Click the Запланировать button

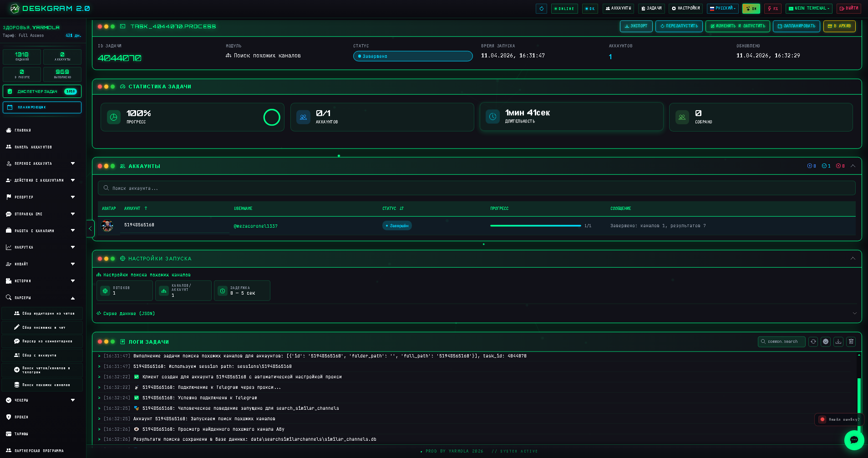click(x=797, y=26)
